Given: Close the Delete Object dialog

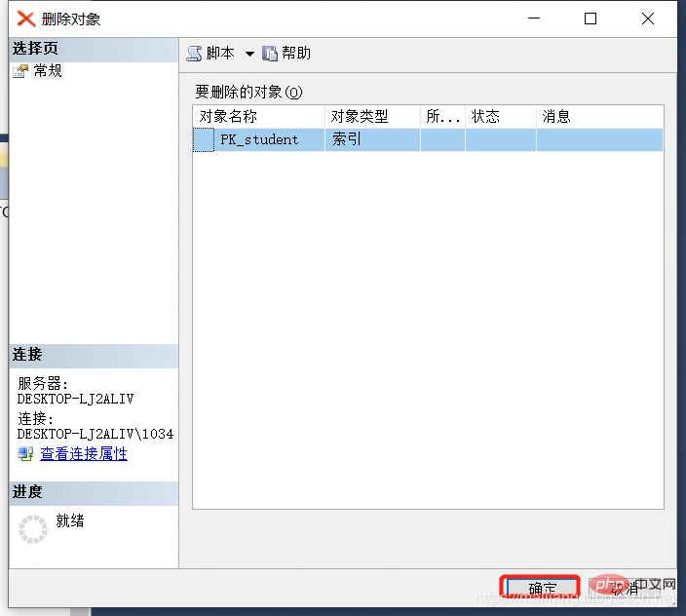Looking at the screenshot, I should point(648,19).
